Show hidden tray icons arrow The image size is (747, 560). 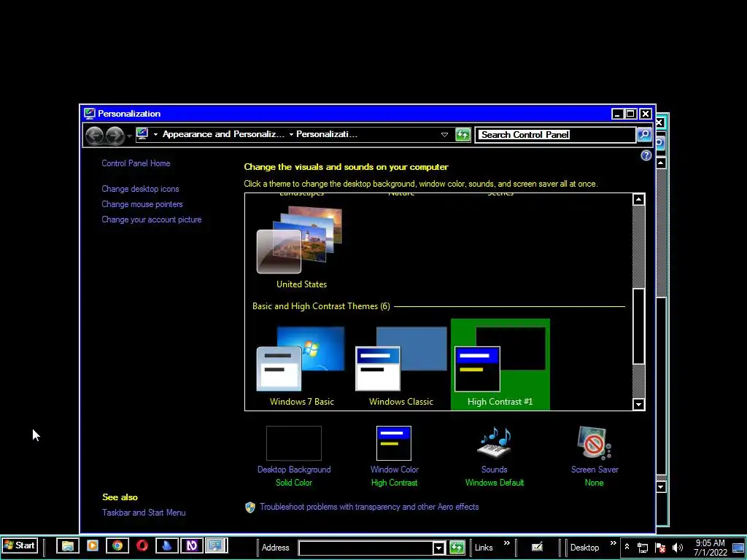627,547
